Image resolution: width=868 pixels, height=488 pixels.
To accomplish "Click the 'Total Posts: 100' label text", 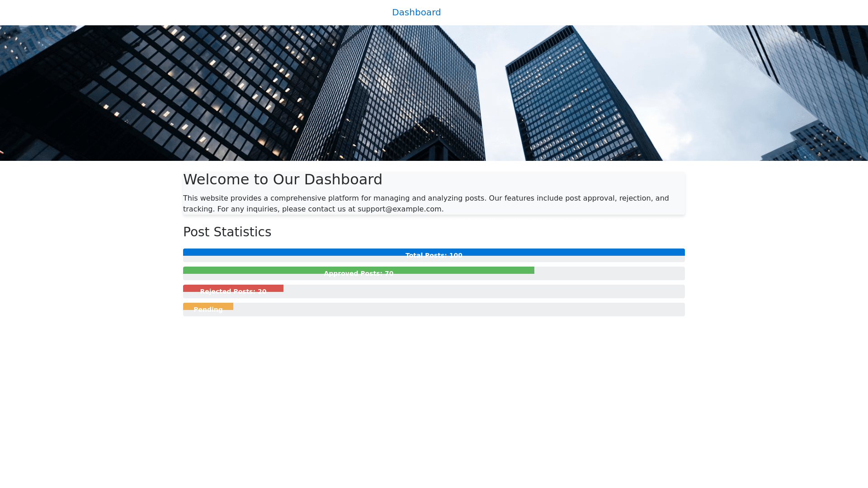I will [x=434, y=254].
